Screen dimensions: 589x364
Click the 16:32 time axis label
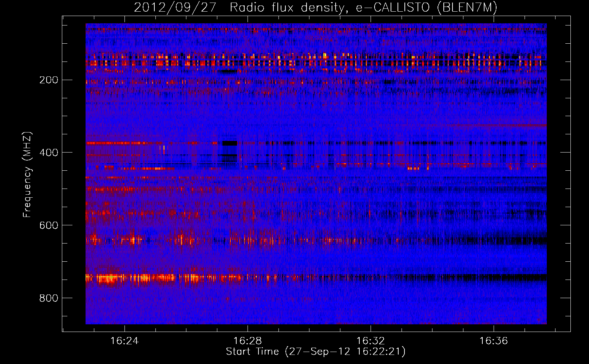[x=371, y=341]
